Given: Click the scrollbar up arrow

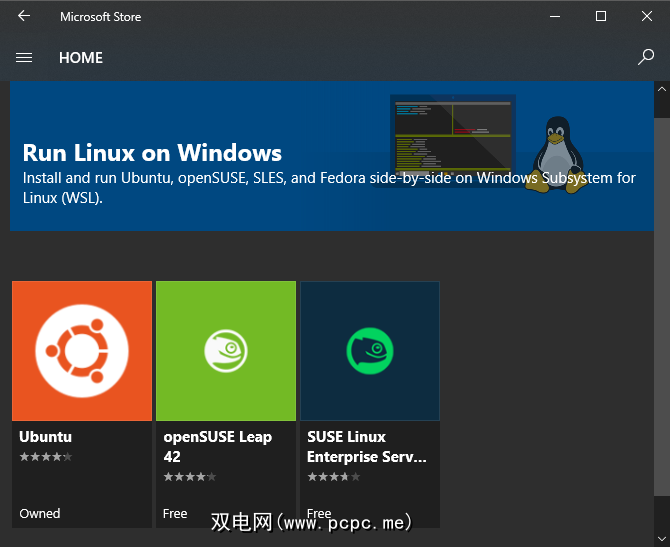Looking at the screenshot, I should click(662, 89).
